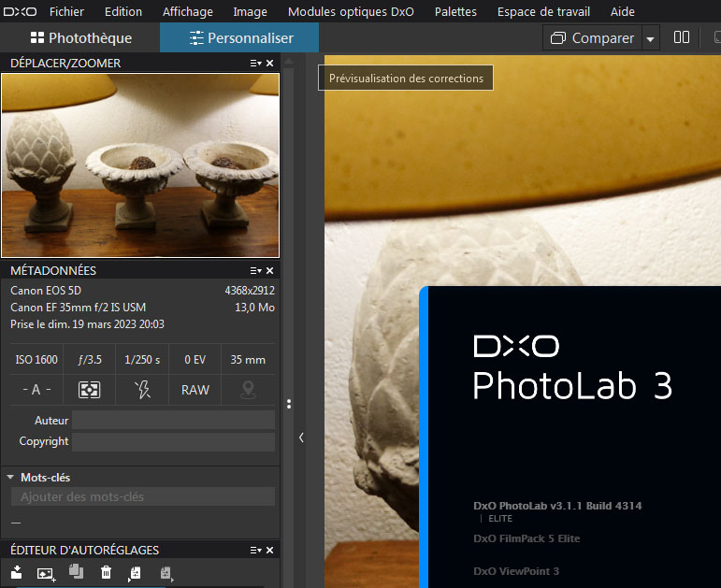Open Déplacer/Zoomer palette options menu
Screen dimensions: 721x588
tap(255, 63)
